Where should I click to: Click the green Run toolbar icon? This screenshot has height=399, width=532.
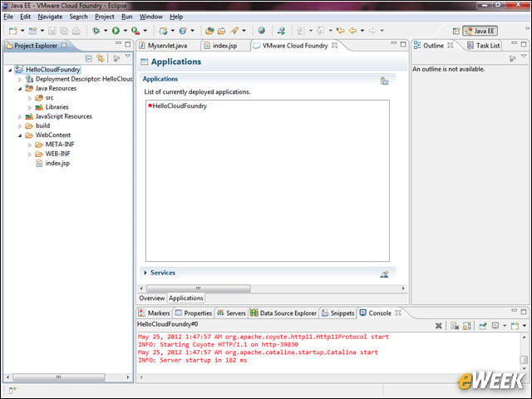click(x=116, y=31)
